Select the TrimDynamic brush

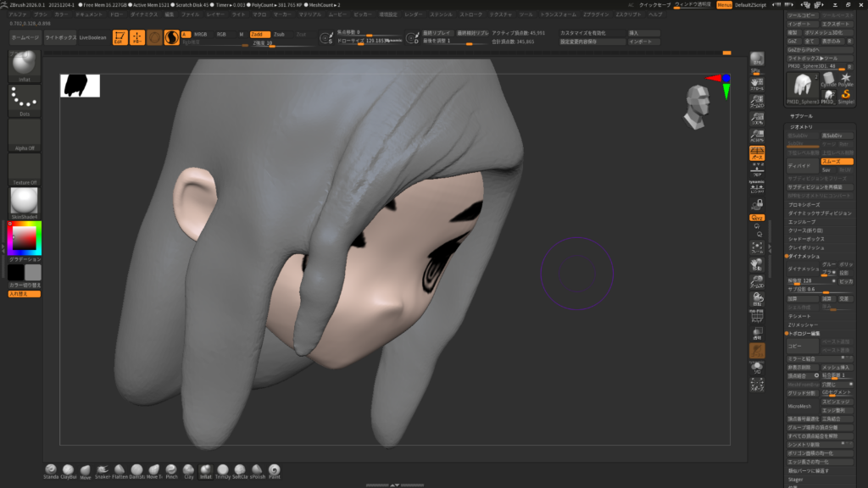[223, 469]
